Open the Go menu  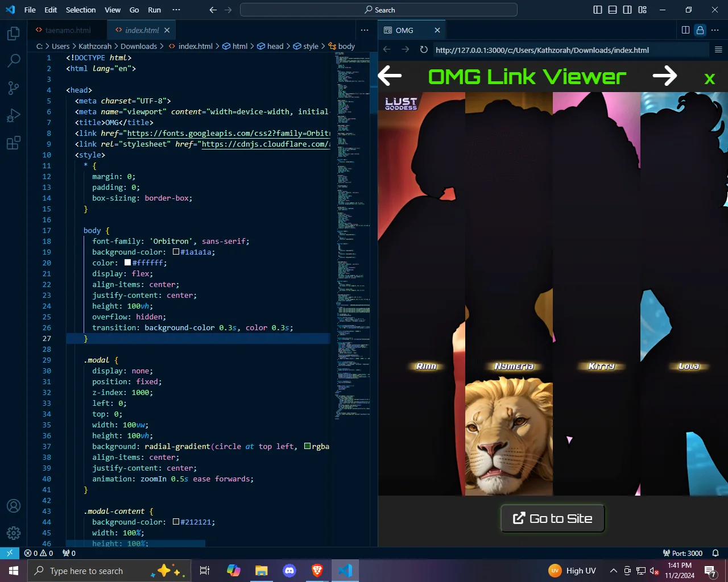(134, 10)
